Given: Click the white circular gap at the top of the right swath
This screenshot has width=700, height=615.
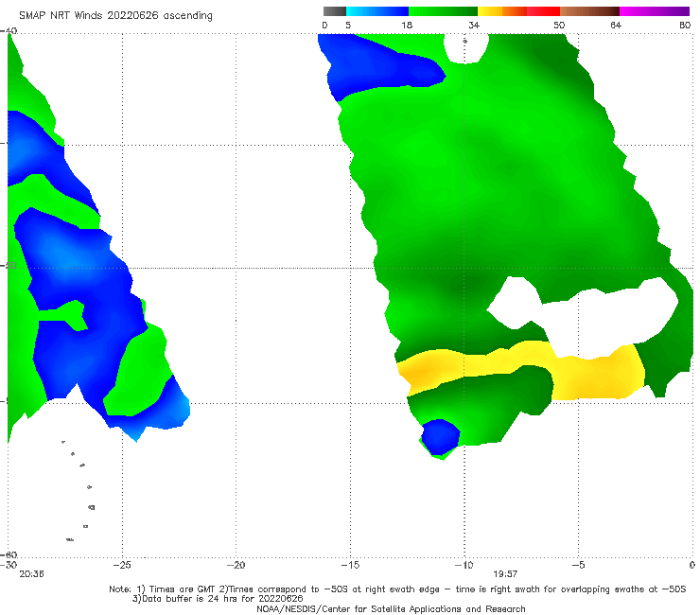Looking at the screenshot, I should [x=465, y=47].
